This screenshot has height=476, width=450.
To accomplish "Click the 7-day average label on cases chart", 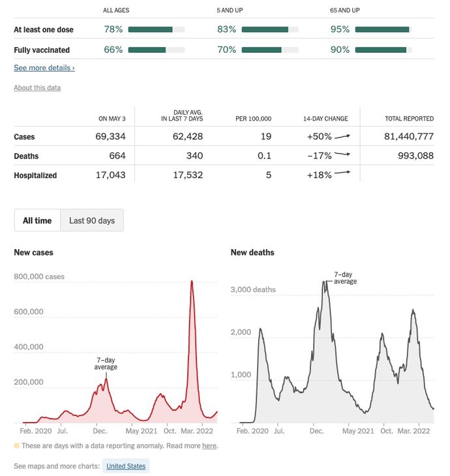I will pyautogui.click(x=106, y=363).
